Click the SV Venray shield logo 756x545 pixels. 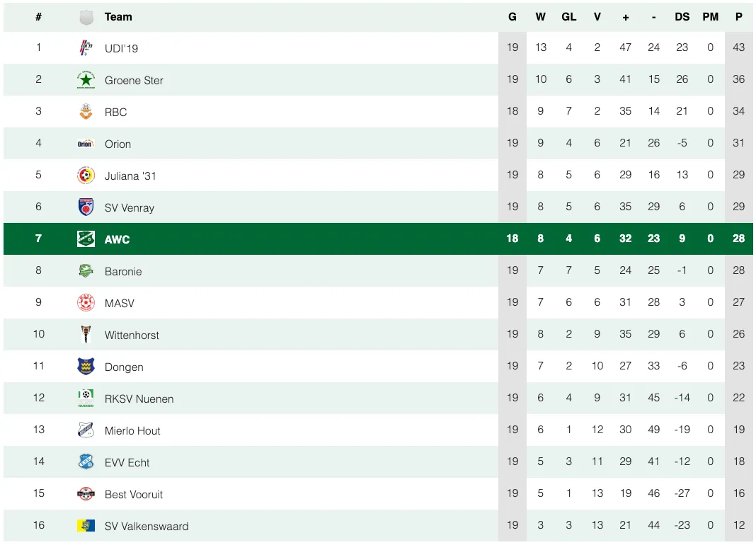(x=86, y=207)
